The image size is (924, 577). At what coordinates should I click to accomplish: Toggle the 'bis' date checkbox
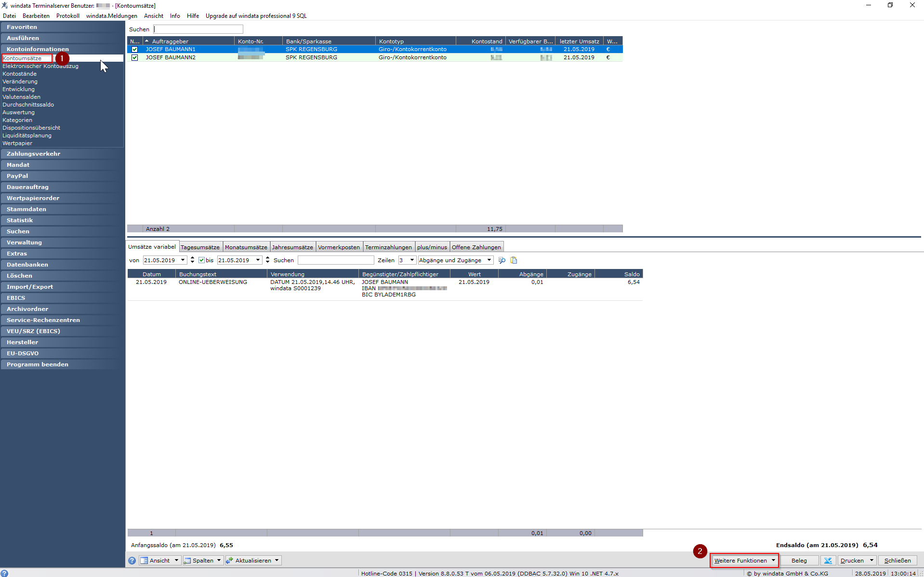[x=202, y=260]
